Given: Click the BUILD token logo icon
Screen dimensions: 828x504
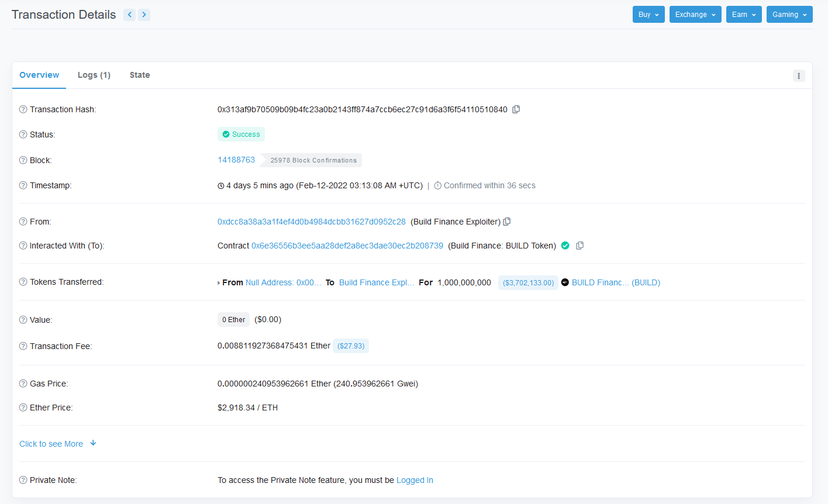Looking at the screenshot, I should click(565, 282).
